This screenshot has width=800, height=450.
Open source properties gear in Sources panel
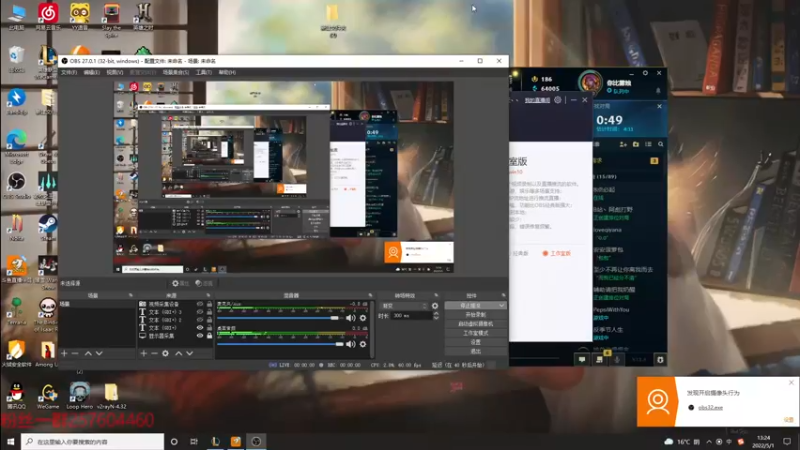pyautogui.click(x=165, y=353)
